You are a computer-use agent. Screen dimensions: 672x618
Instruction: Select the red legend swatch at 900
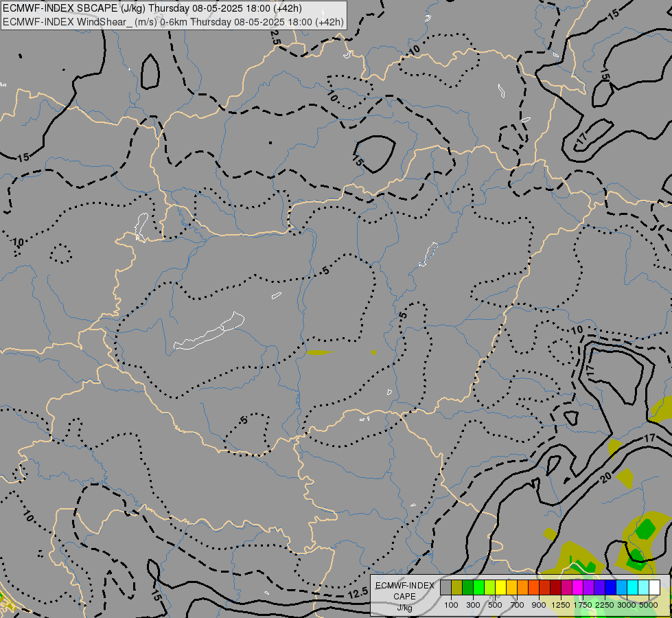point(545,587)
